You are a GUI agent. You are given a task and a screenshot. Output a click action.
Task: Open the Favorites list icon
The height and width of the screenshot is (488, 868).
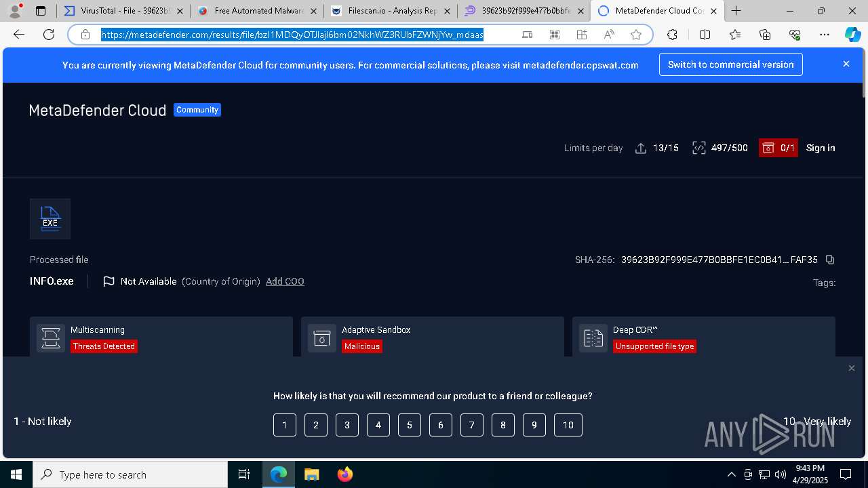735,35
